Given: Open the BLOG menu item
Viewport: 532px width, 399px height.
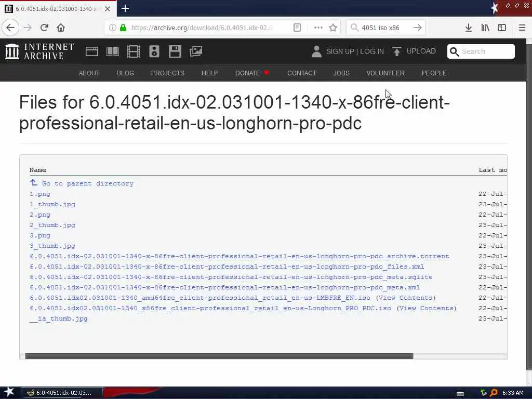Looking at the screenshot, I should point(125,73).
